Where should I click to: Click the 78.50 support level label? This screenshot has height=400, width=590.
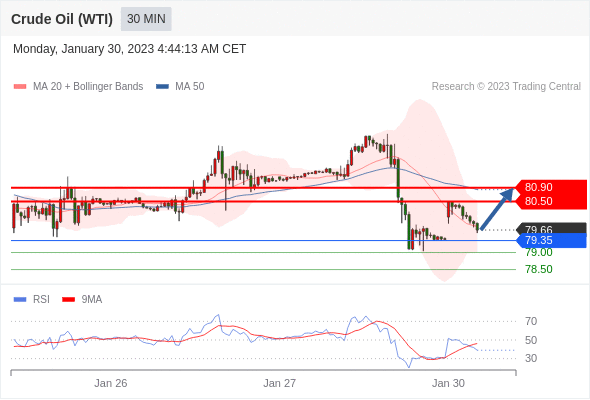539,269
